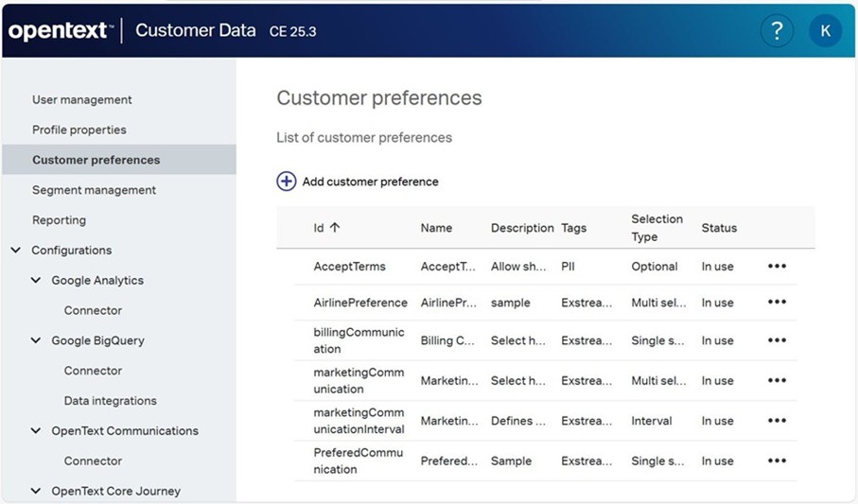
Task: Open the user profile K avatar
Action: click(825, 30)
